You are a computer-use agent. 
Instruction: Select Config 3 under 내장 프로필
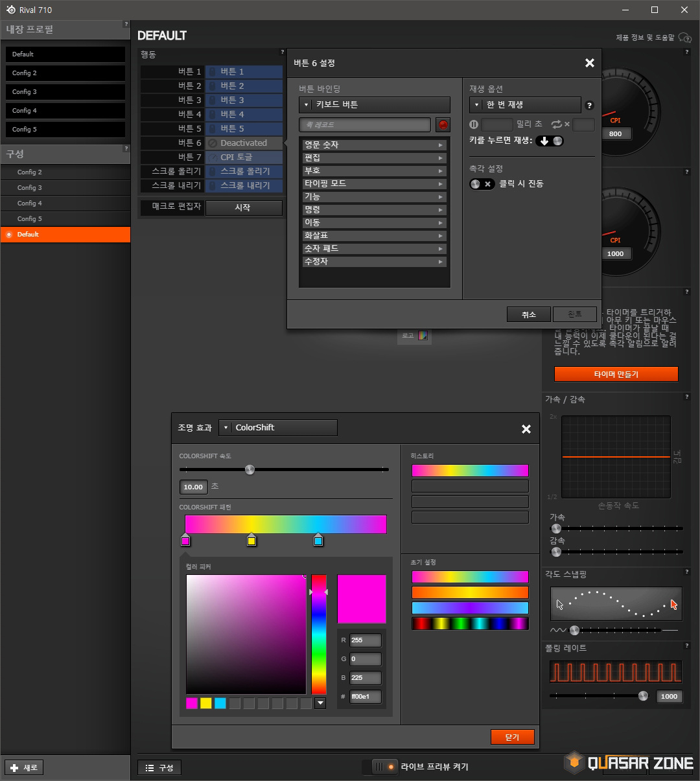click(x=65, y=92)
